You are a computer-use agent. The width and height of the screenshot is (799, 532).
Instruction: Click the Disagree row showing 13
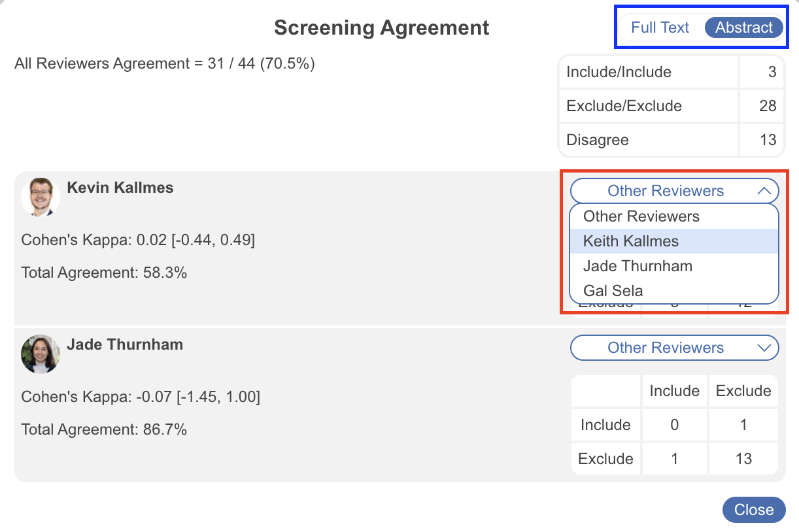point(647,140)
